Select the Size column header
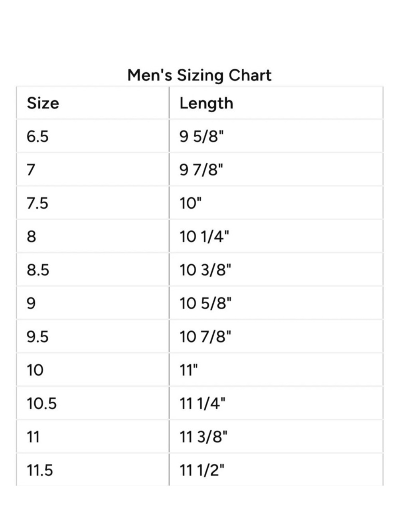 [x=93, y=103]
